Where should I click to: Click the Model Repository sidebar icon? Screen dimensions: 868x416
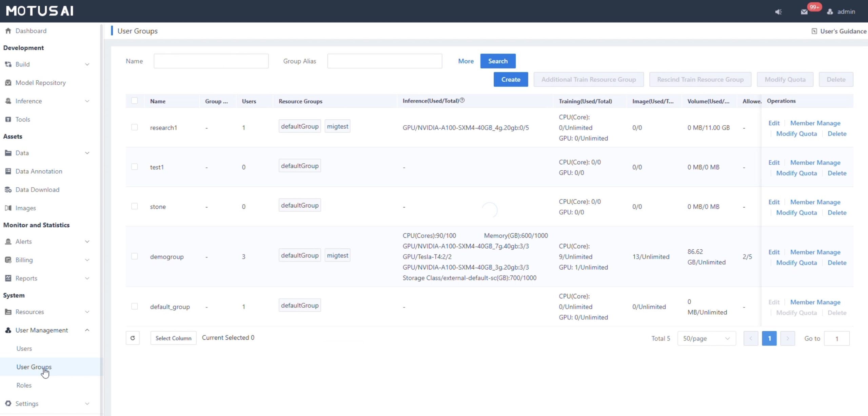click(x=8, y=83)
